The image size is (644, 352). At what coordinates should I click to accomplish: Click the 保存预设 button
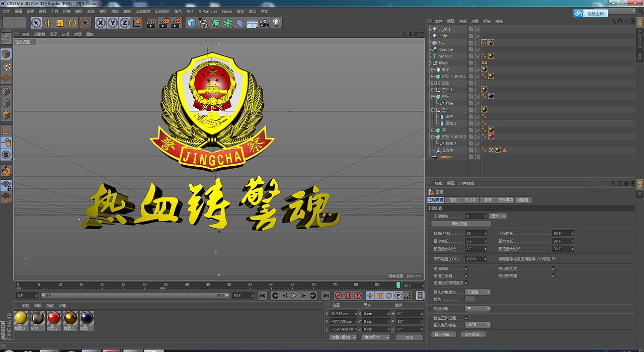[x=473, y=334]
